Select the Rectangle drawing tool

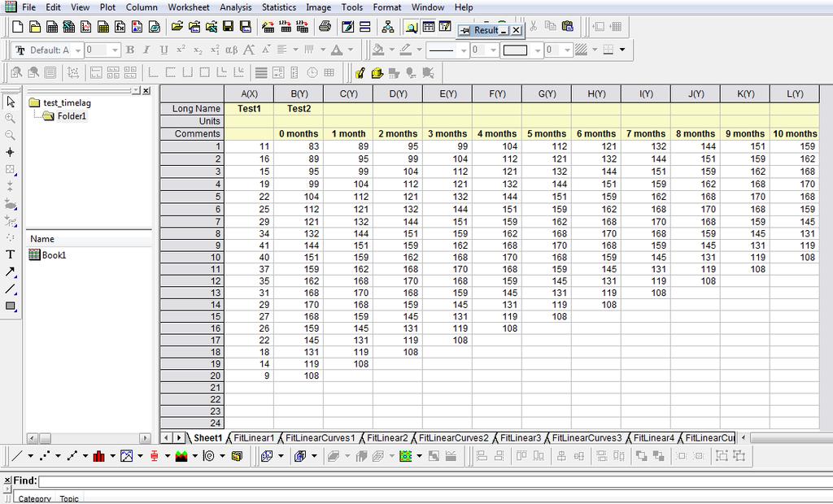click(10, 306)
